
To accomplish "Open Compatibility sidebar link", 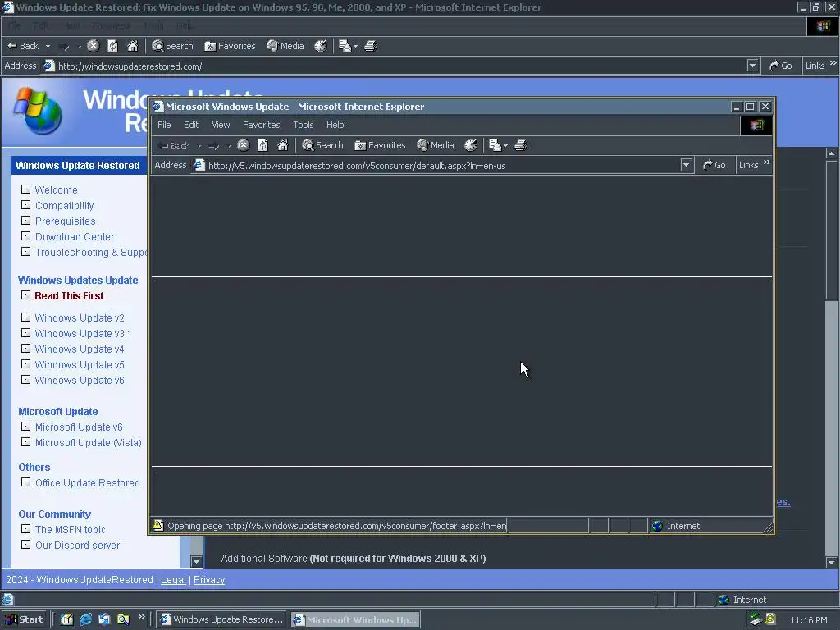I will pos(64,206).
